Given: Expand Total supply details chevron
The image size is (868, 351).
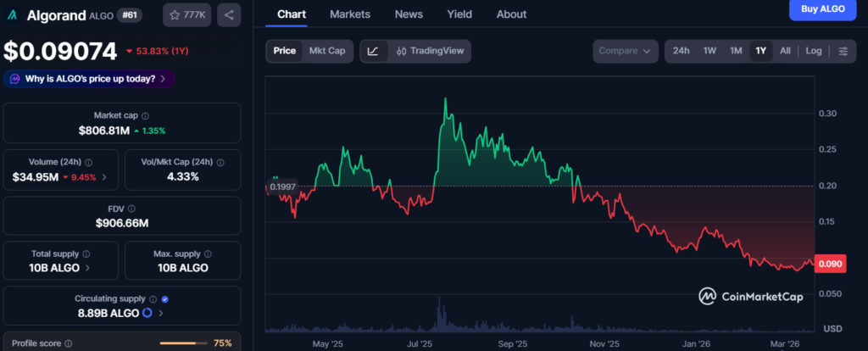Looking at the screenshot, I should click(x=87, y=268).
